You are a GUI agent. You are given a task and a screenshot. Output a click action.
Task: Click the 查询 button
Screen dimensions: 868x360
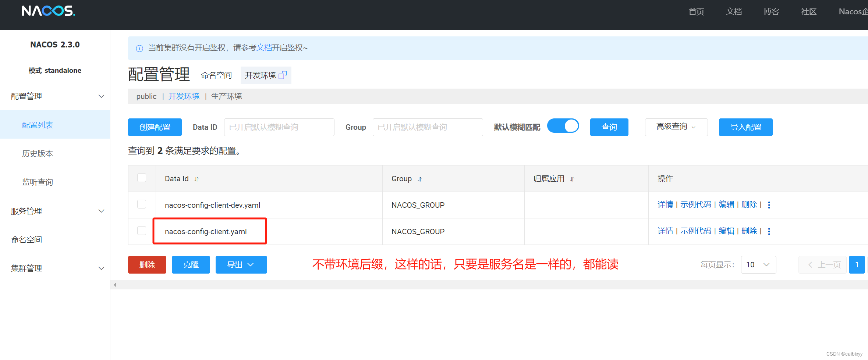(609, 127)
